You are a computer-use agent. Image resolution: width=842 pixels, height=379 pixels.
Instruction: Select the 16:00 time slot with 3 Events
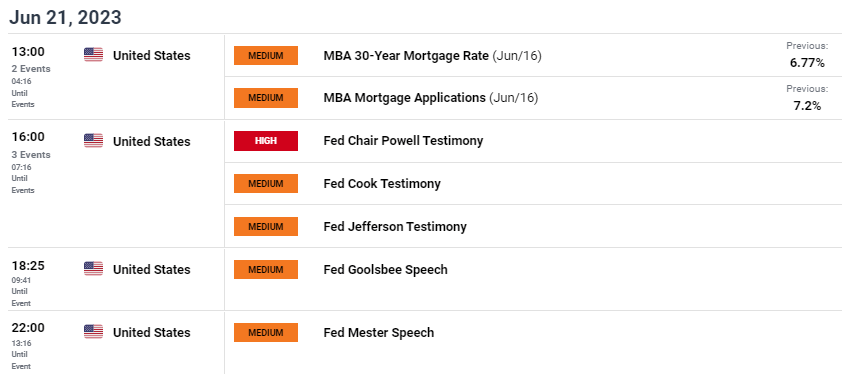(x=31, y=162)
